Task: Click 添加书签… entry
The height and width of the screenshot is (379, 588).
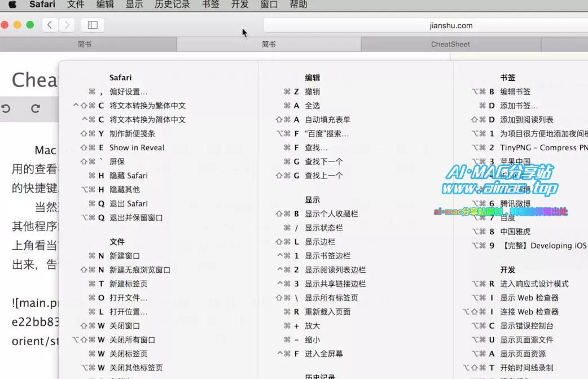Action: [x=519, y=106]
